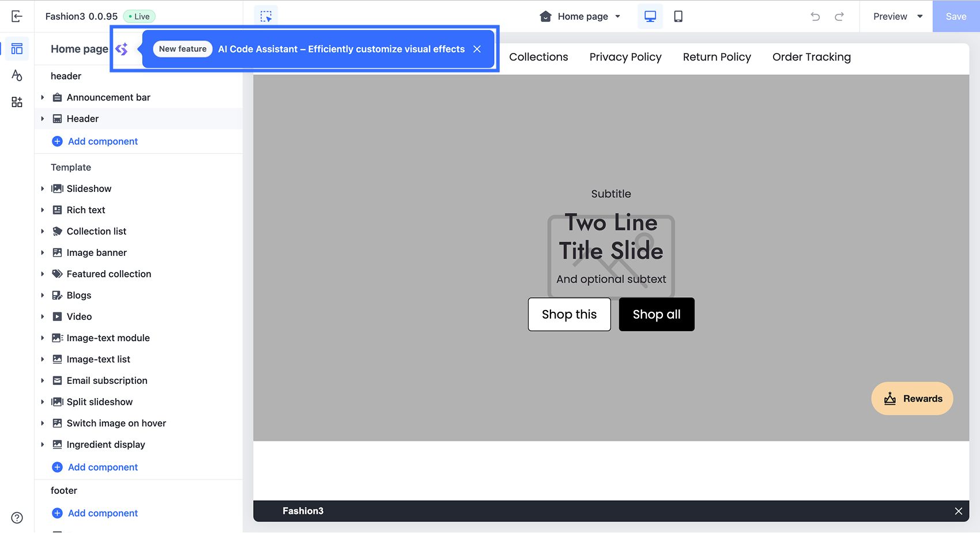Image resolution: width=980 pixels, height=533 pixels.
Task: Click the Save button
Action: (956, 16)
